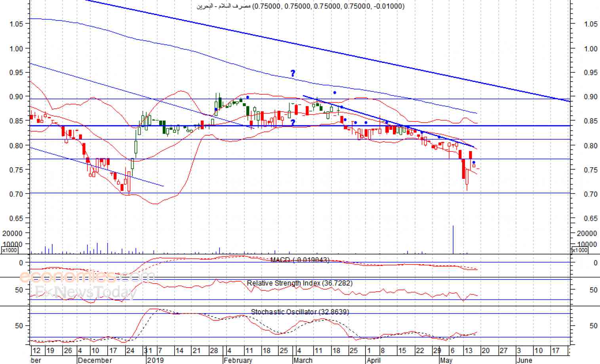Click the date label 27 on the time axis
Viewport: 600px width, 364px height.
coord(503,351)
